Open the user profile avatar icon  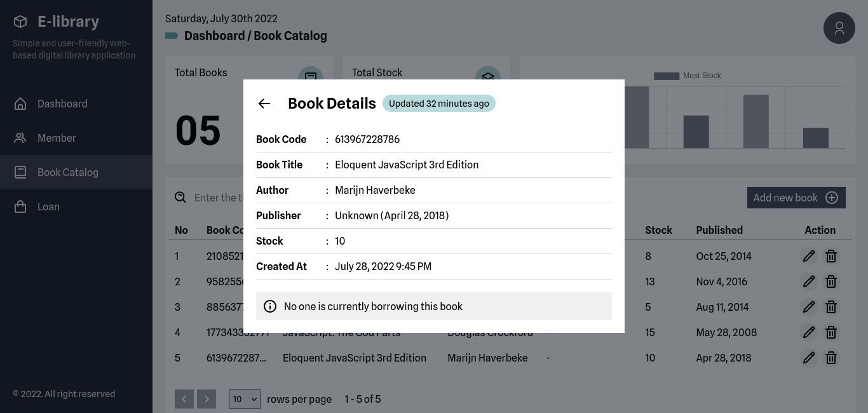click(x=839, y=28)
